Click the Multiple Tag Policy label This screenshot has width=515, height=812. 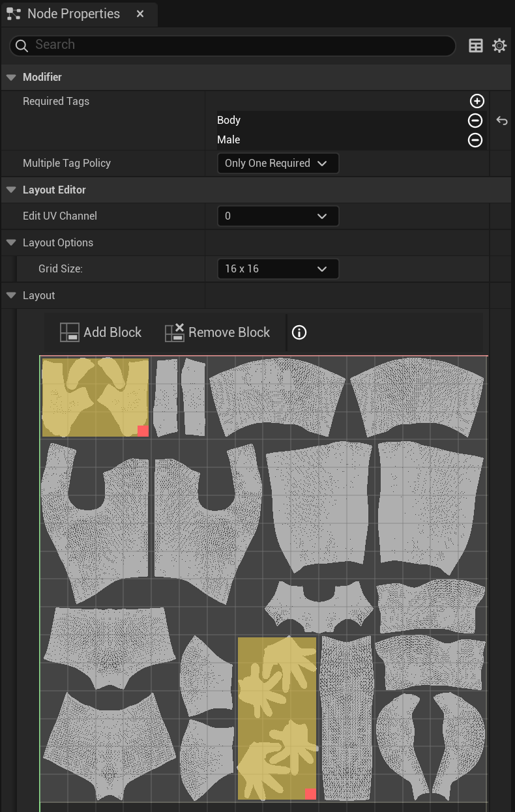pos(66,164)
